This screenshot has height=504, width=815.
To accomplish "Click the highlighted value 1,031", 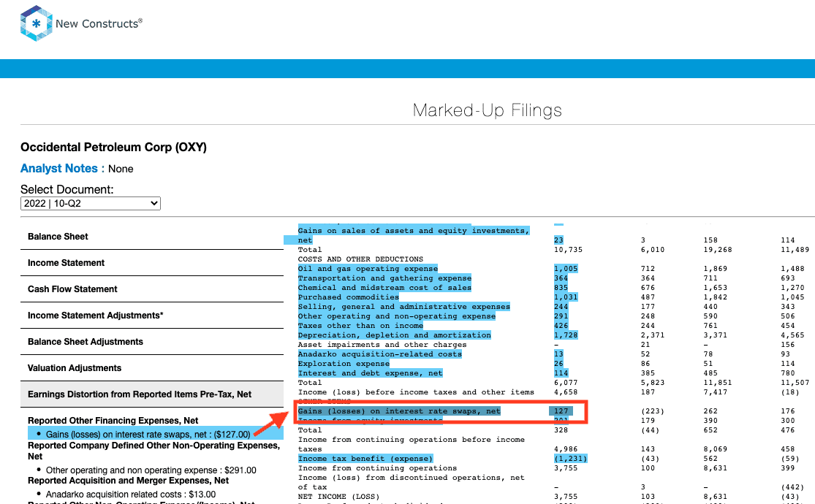I will pos(566,297).
